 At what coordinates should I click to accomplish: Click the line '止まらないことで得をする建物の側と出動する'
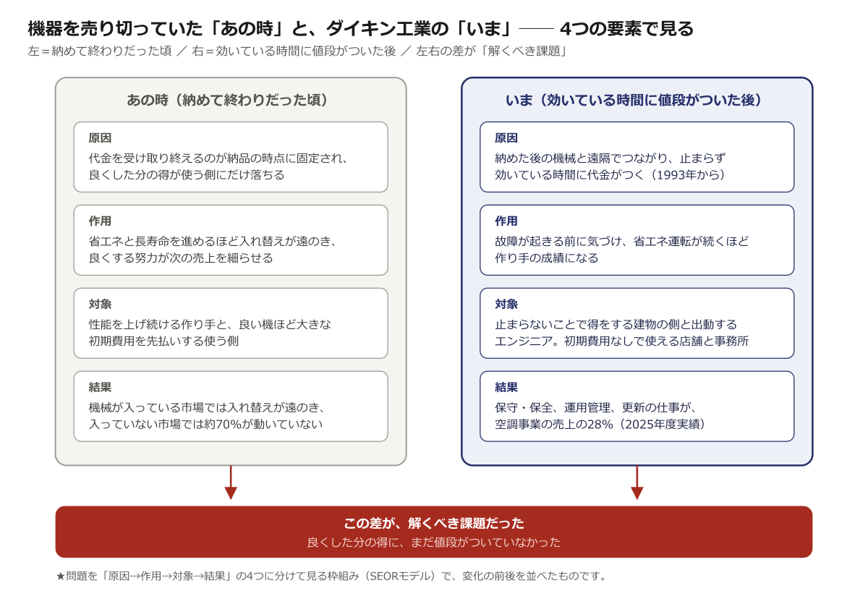point(616,323)
